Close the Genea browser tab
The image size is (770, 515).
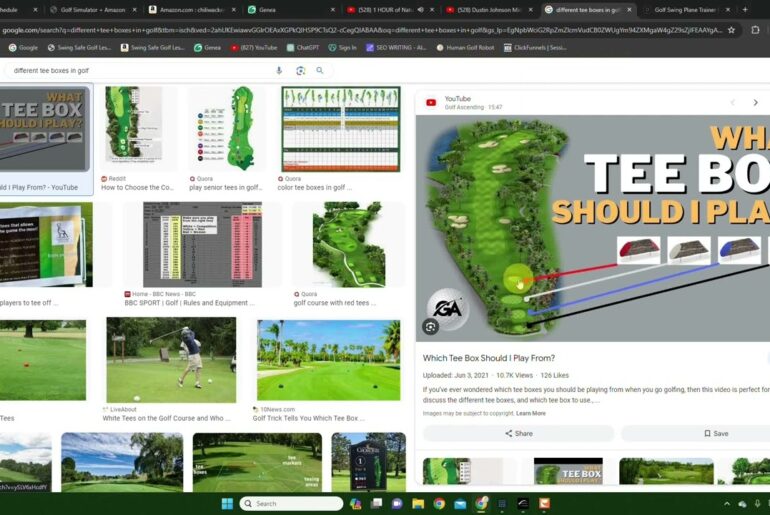click(x=332, y=9)
